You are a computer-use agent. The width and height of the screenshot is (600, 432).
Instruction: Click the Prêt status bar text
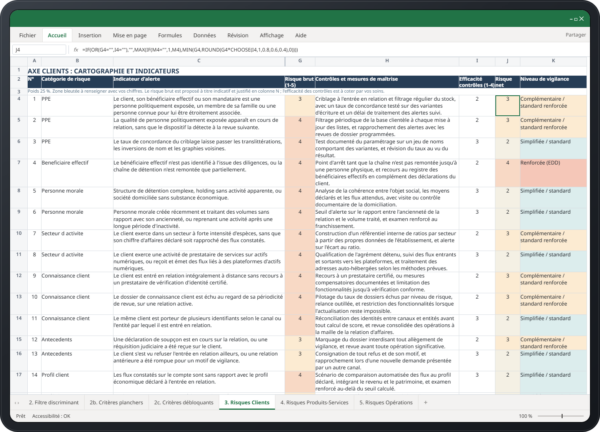tap(20, 416)
